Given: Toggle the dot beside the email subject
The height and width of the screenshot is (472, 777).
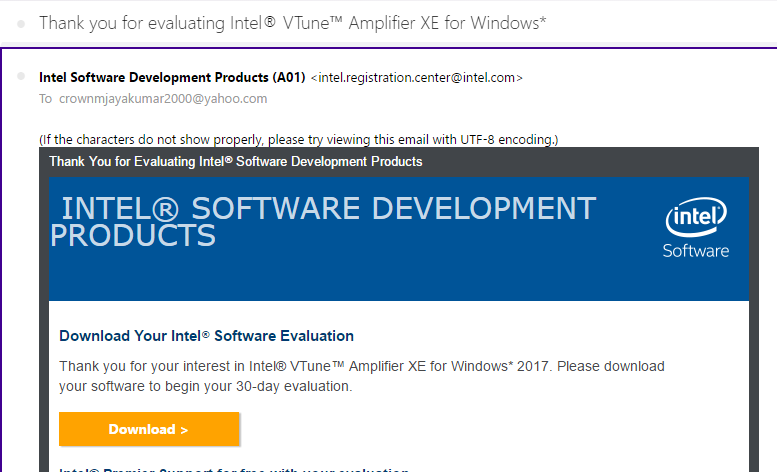Looking at the screenshot, I should [x=21, y=23].
